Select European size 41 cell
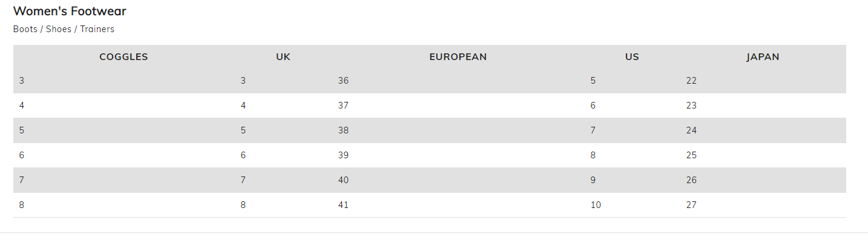 [x=343, y=205]
